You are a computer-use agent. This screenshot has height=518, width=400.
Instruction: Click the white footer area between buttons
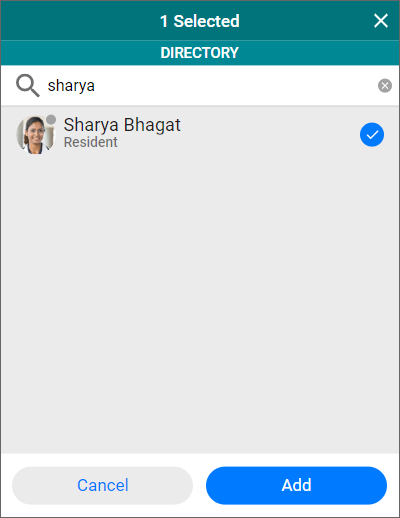click(x=199, y=485)
